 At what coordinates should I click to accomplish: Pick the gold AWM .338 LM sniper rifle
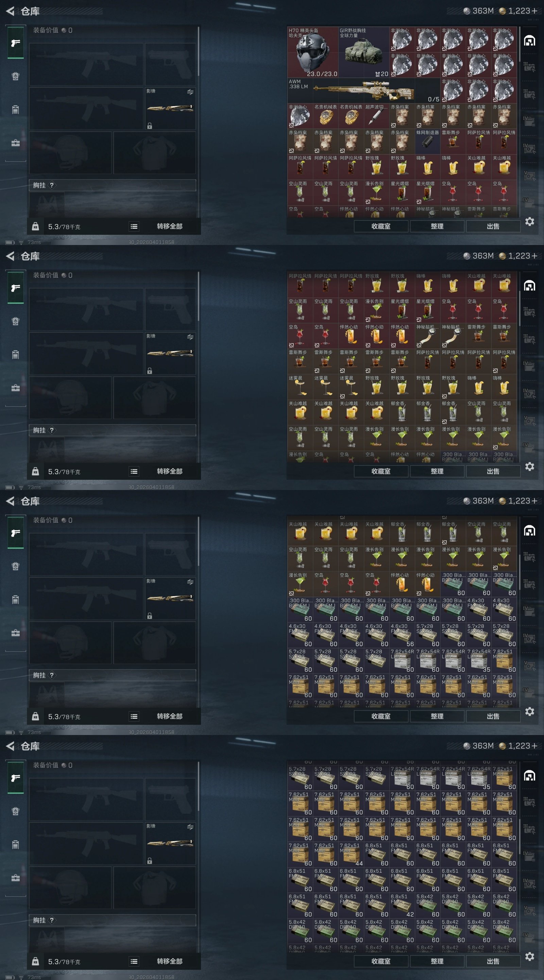(x=364, y=91)
